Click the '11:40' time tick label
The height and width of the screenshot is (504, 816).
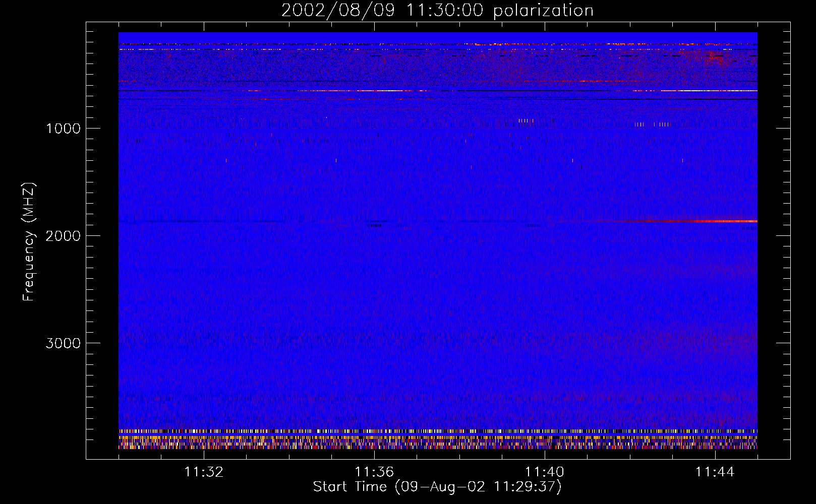tap(545, 472)
